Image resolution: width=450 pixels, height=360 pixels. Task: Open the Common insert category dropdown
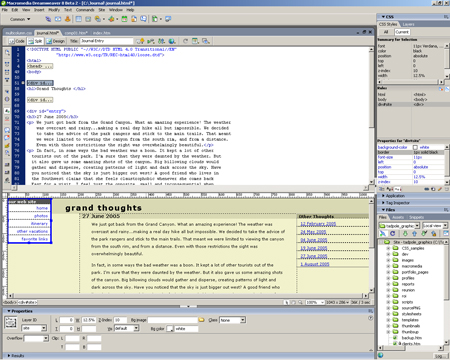coord(20,19)
